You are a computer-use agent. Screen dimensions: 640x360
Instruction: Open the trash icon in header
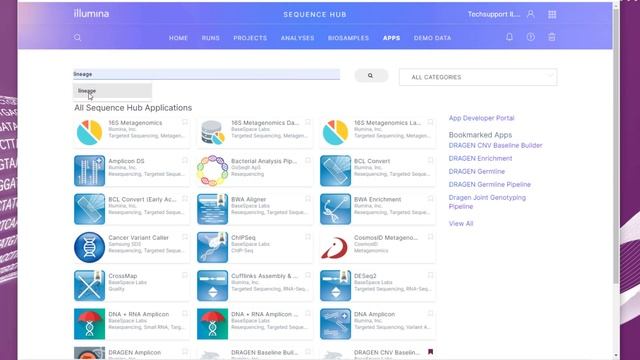point(552,37)
